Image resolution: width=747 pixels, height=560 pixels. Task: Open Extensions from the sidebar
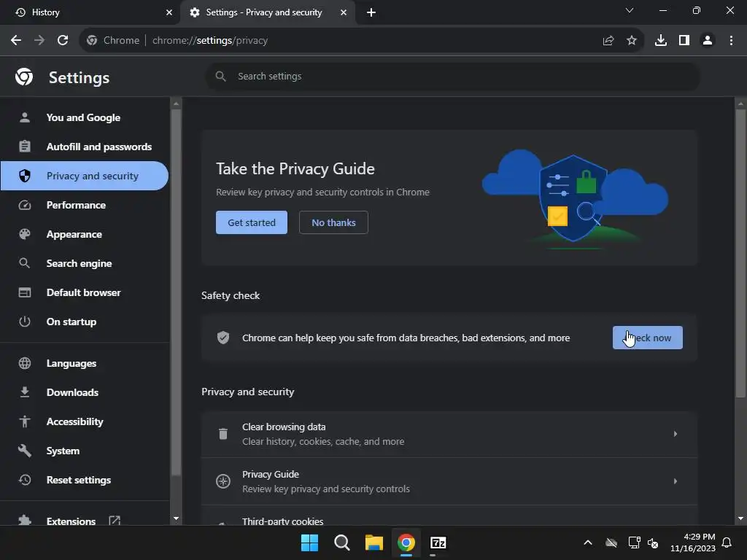point(85,520)
